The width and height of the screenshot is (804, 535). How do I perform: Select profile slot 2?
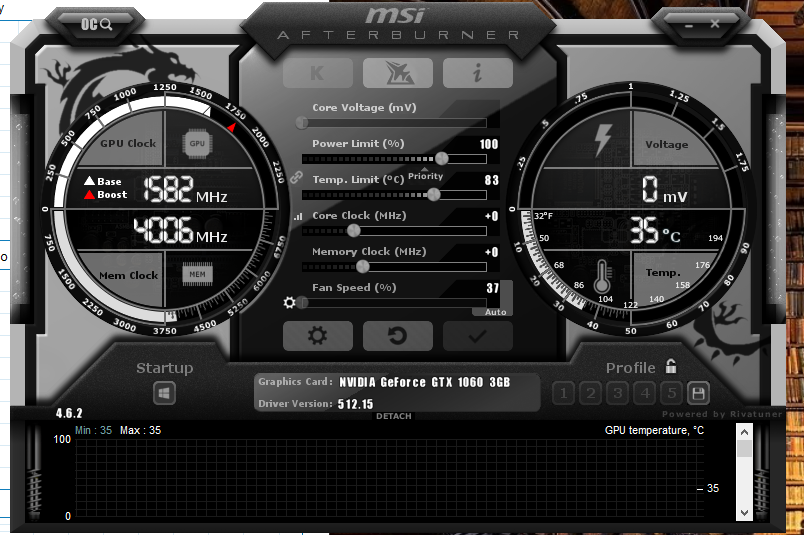(591, 393)
